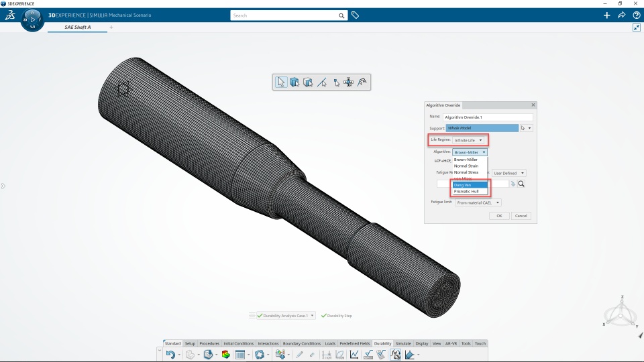This screenshot has width=644, height=362.
Task: Pick the vertex selection tool
Action: pos(336,82)
